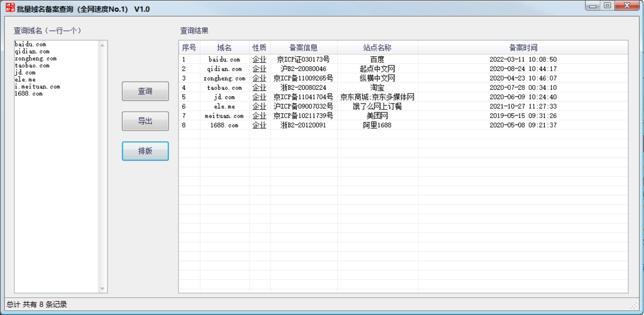Select qidian.com in the results table
This screenshot has height=315, width=644.
[225, 69]
